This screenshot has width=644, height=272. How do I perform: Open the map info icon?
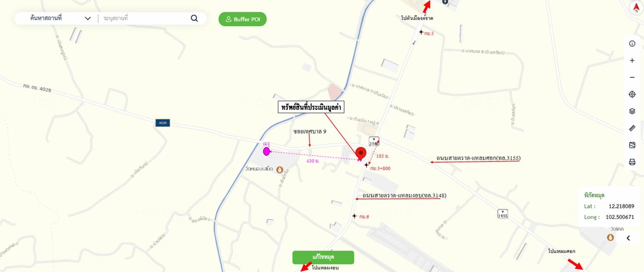(632, 43)
